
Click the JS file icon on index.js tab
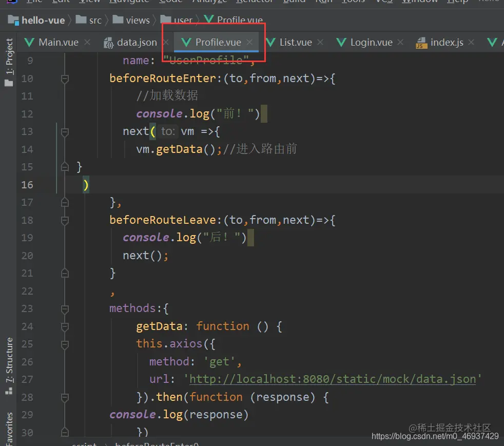pos(421,43)
